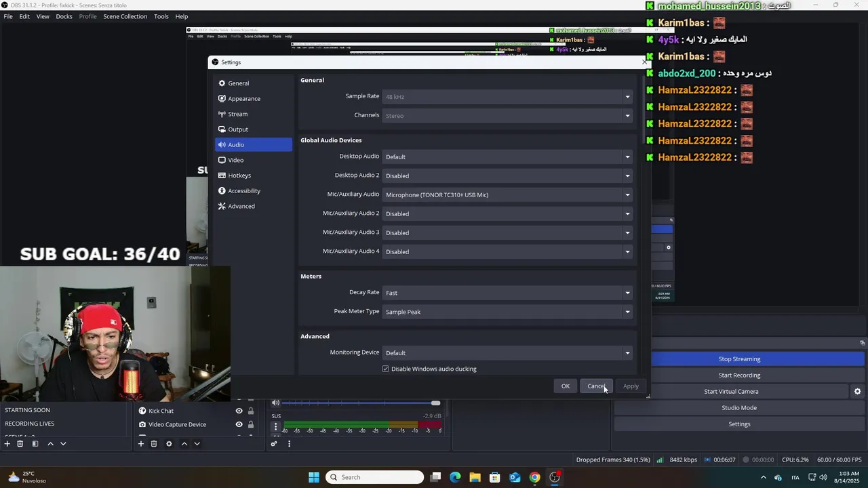Screen dimensions: 868x488
Task: Open Monitoring Device dropdown
Action: [x=508, y=352]
